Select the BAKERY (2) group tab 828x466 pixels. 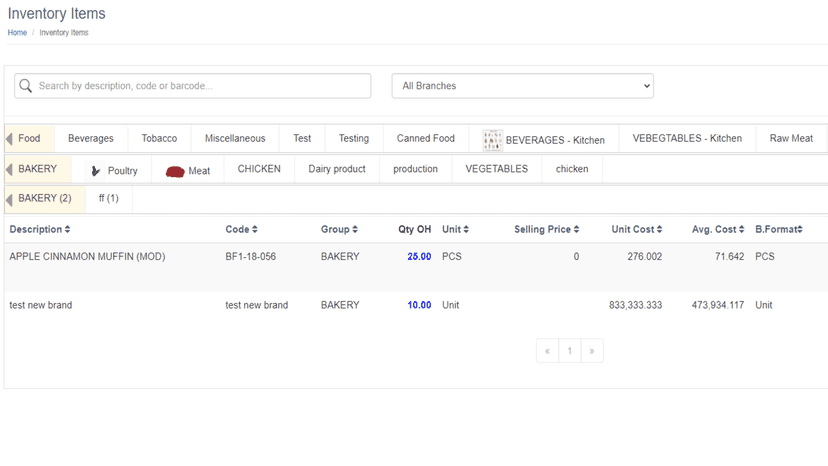pos(45,199)
